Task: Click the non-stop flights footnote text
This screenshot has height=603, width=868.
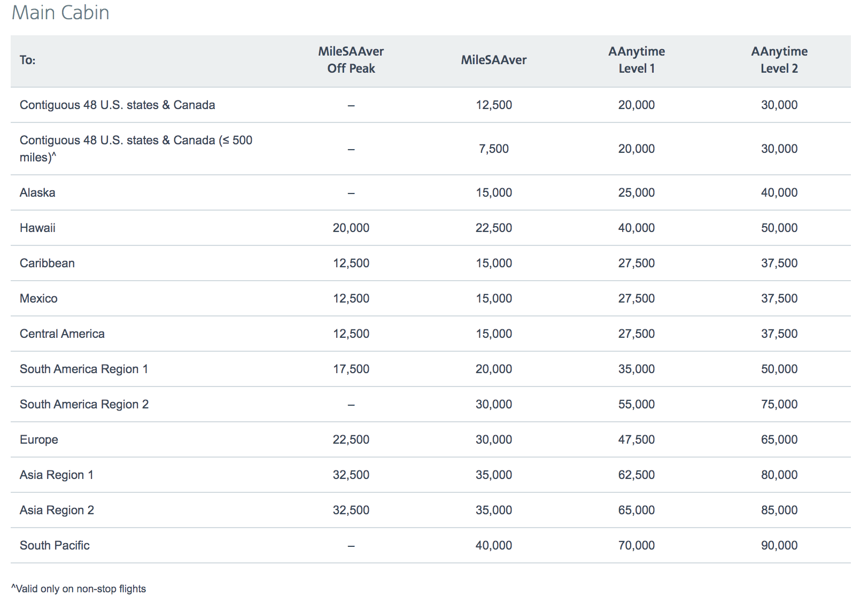Action: click(78, 589)
